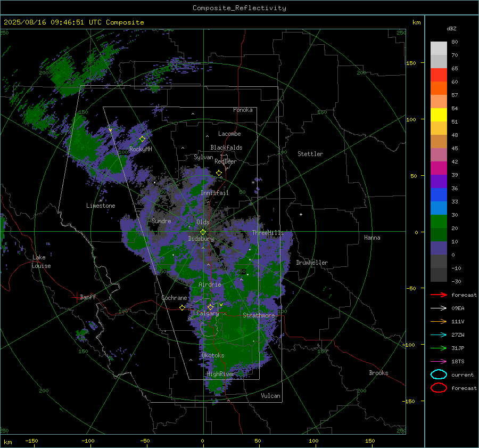
Task: Click the 80 dBZ light gray swatch
Action: pyautogui.click(x=439, y=48)
